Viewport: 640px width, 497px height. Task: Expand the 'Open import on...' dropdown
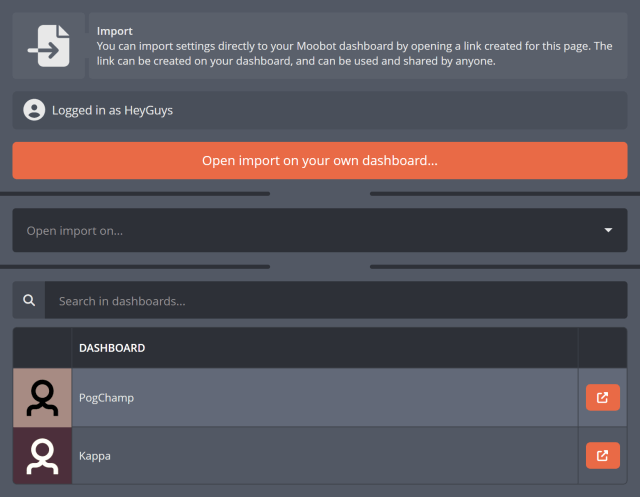click(x=320, y=230)
